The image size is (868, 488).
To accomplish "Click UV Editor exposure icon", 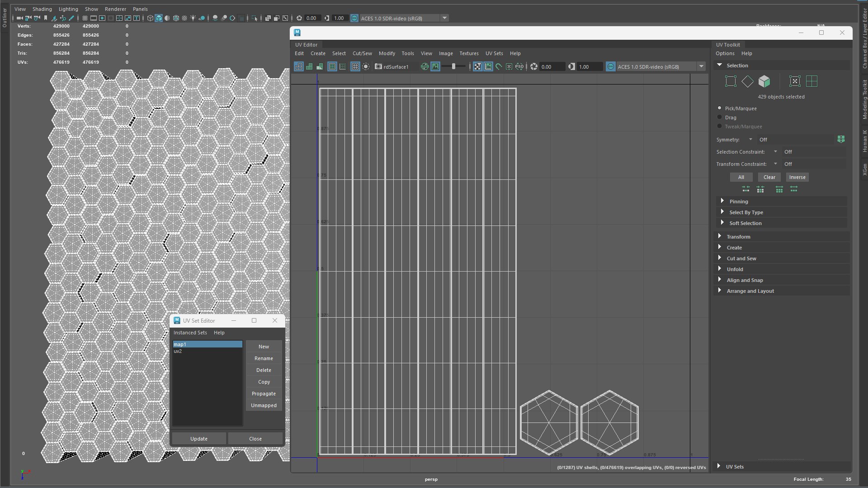I will click(x=534, y=66).
